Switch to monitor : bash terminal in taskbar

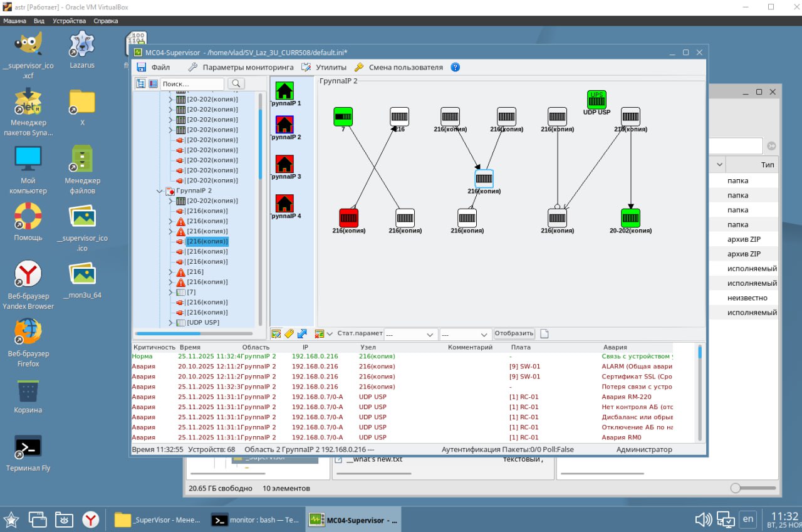coord(256,519)
